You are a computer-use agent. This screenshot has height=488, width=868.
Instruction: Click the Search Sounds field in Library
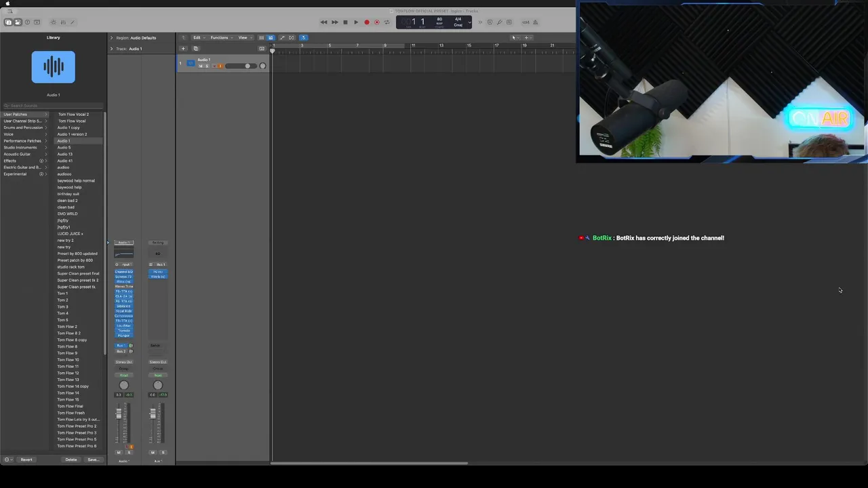[x=53, y=105]
